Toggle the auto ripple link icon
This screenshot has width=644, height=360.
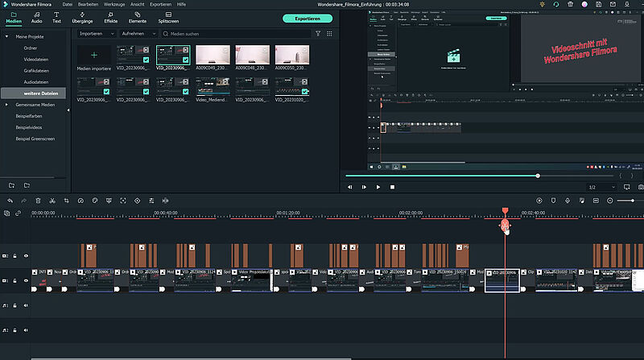tap(18, 213)
